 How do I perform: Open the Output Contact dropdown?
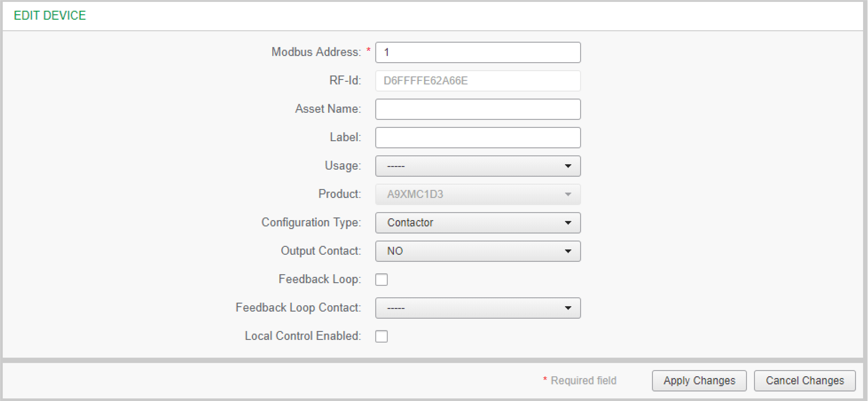coord(477,251)
